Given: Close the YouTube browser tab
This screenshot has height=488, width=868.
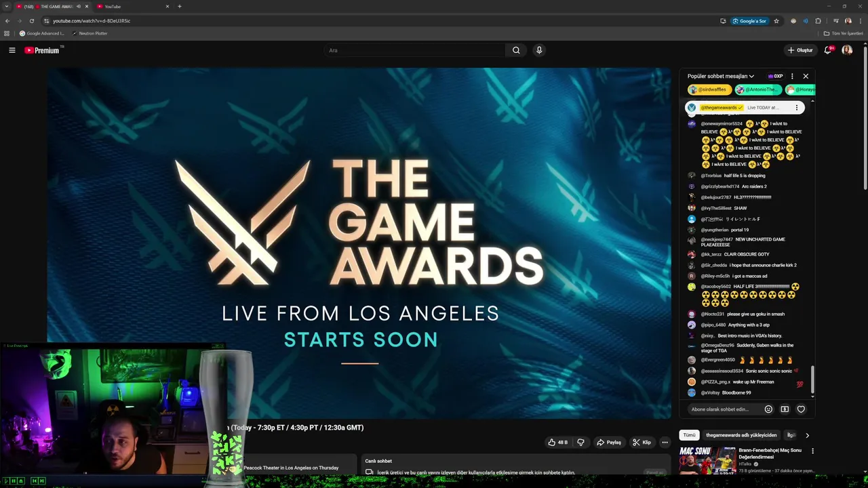Looking at the screenshot, I should tap(167, 6).
